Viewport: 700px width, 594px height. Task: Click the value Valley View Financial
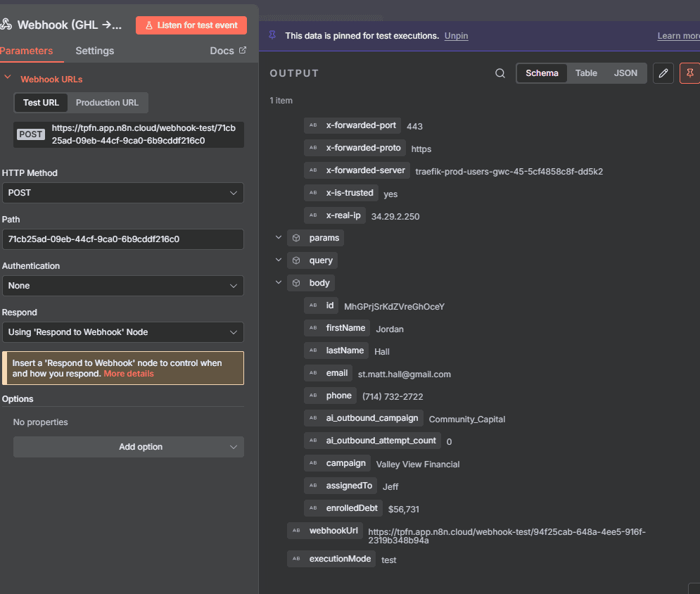point(417,465)
